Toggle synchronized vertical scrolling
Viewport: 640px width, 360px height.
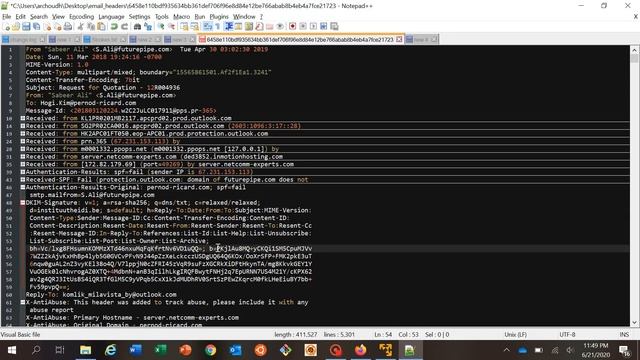click(x=184, y=27)
